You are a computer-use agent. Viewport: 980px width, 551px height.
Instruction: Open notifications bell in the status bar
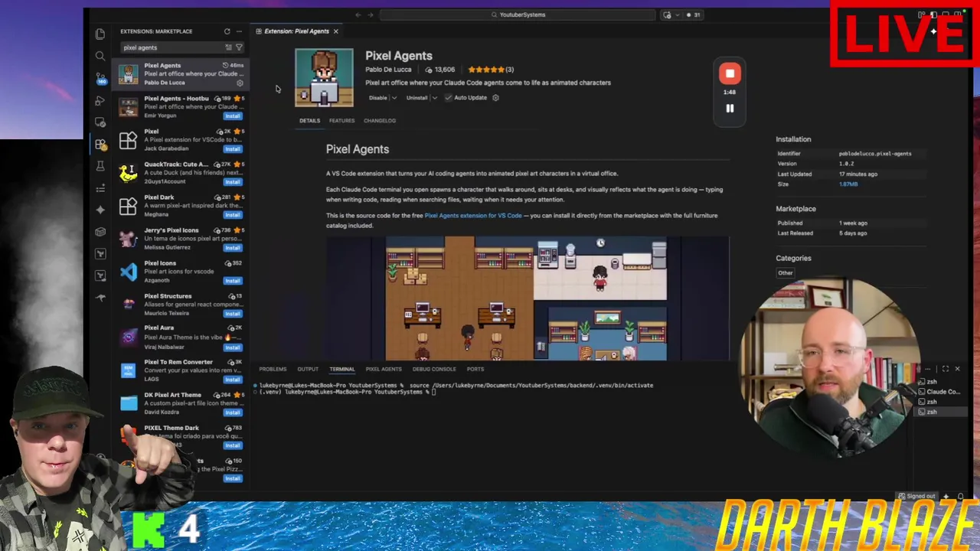(x=960, y=496)
